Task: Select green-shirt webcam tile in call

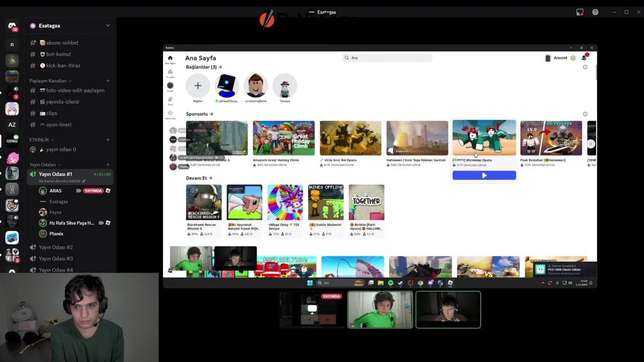Action: click(380, 310)
